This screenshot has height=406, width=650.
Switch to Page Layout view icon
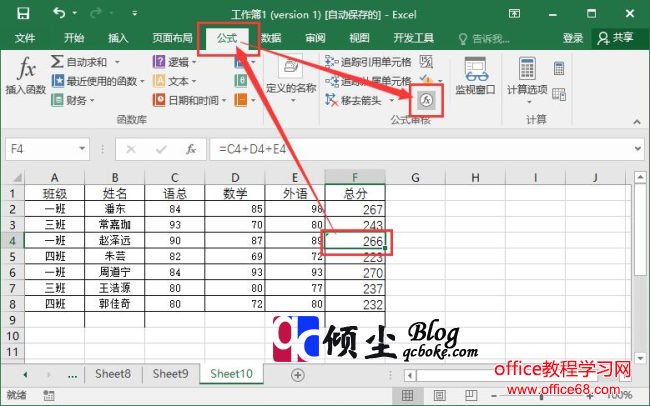(x=439, y=396)
